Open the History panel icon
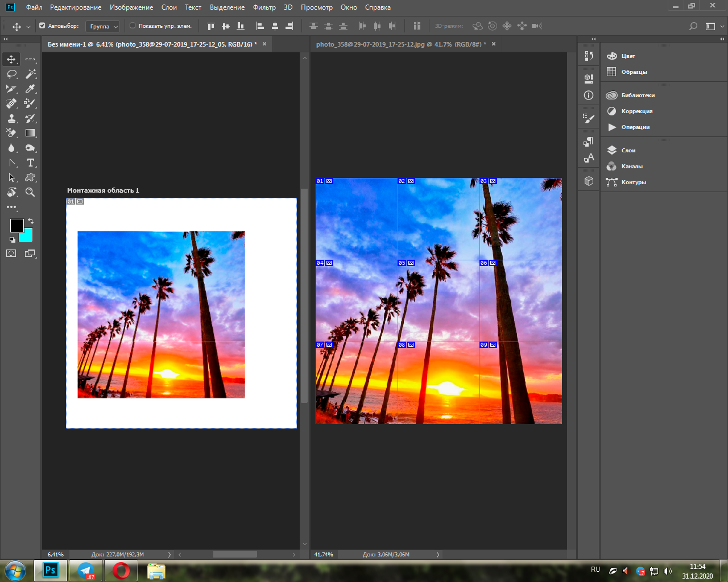Viewport: 728px width, 582px height. coord(589,56)
